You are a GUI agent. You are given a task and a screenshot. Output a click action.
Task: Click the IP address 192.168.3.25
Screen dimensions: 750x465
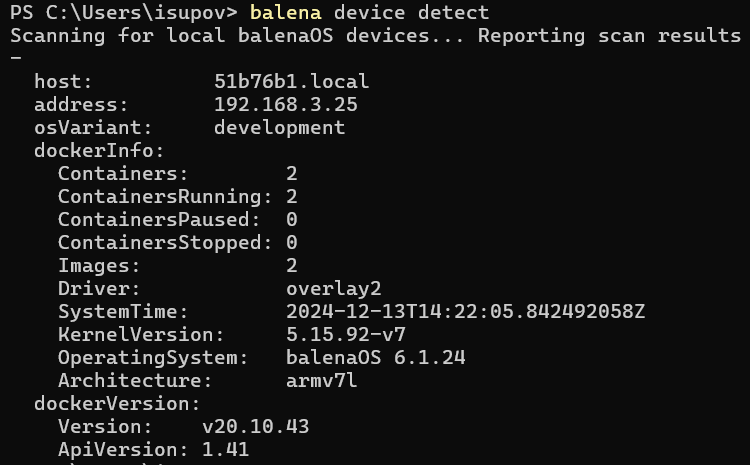[x=285, y=104]
